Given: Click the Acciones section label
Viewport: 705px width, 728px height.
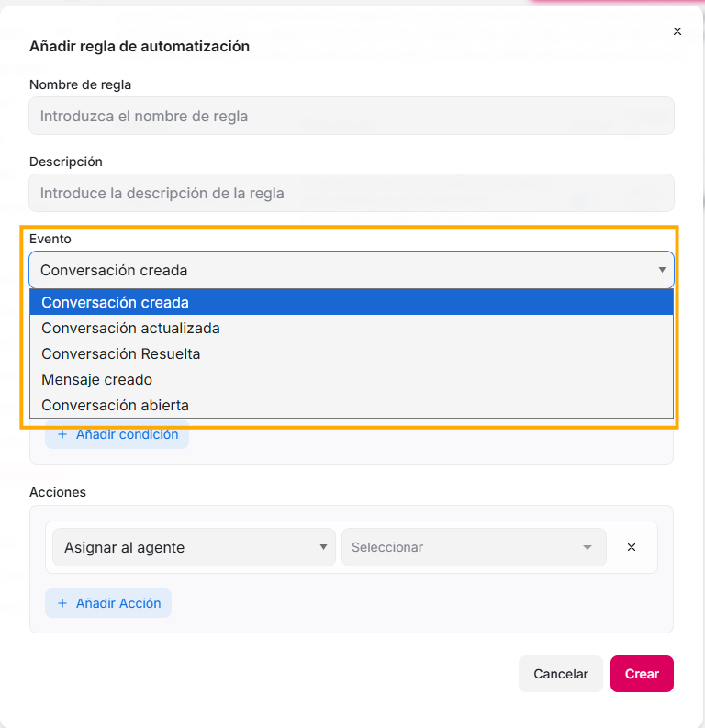Looking at the screenshot, I should [x=58, y=492].
